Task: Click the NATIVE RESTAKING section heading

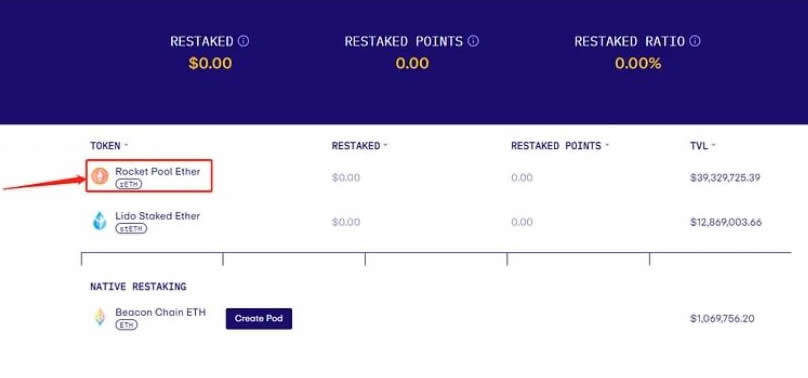Action: click(x=138, y=286)
